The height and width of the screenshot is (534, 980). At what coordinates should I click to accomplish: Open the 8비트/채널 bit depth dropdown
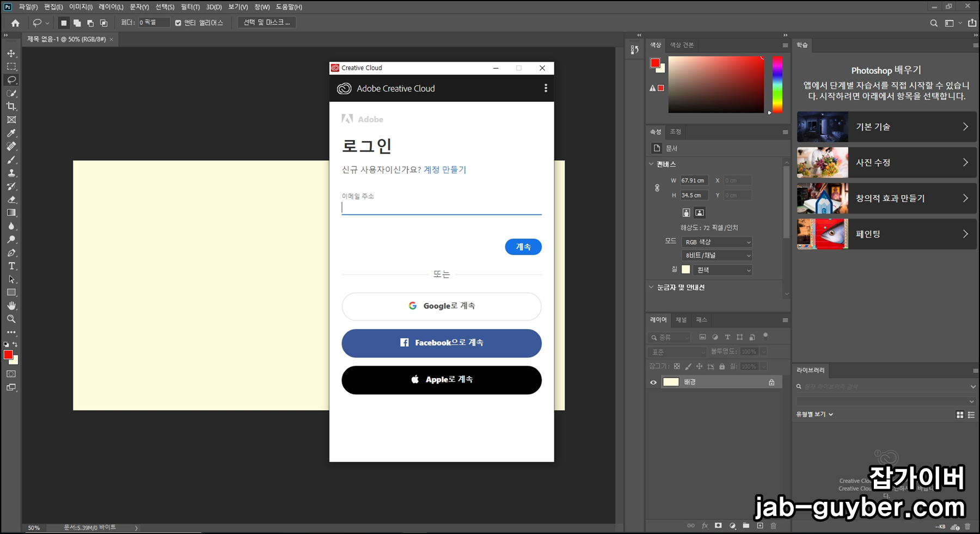[x=716, y=256]
